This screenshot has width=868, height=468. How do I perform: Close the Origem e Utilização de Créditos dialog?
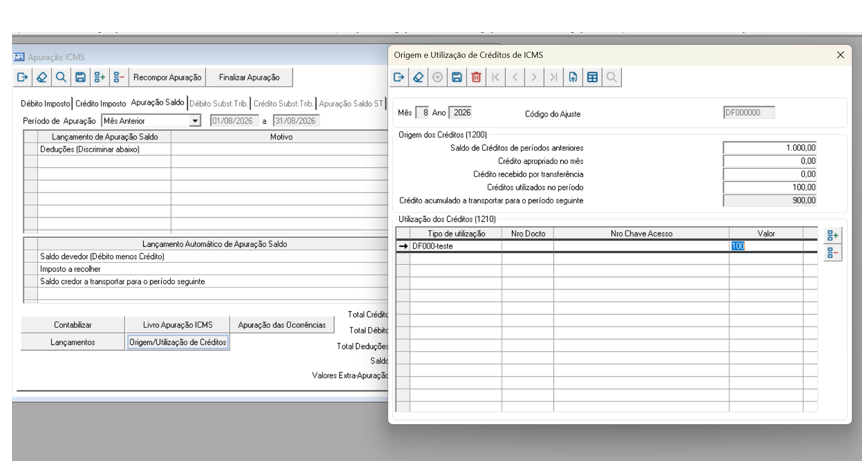(840, 55)
